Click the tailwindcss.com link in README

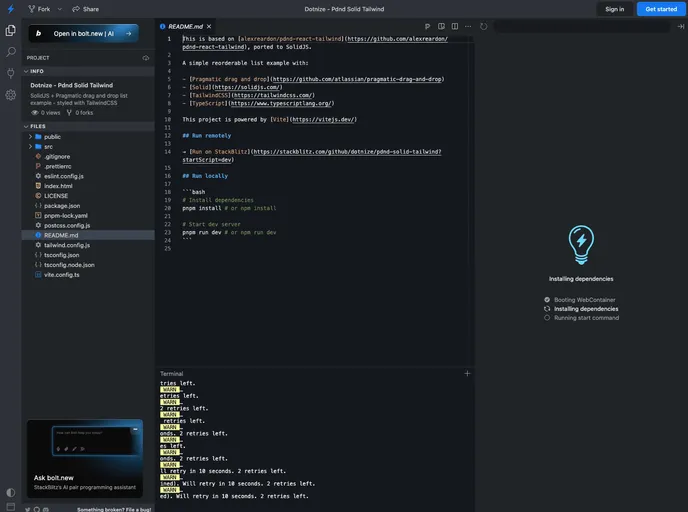click(x=272, y=95)
